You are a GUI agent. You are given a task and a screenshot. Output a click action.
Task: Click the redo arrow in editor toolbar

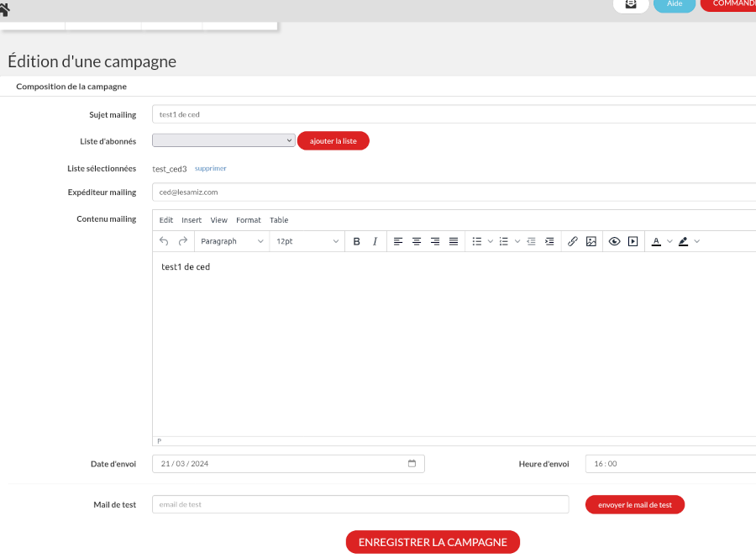183,241
